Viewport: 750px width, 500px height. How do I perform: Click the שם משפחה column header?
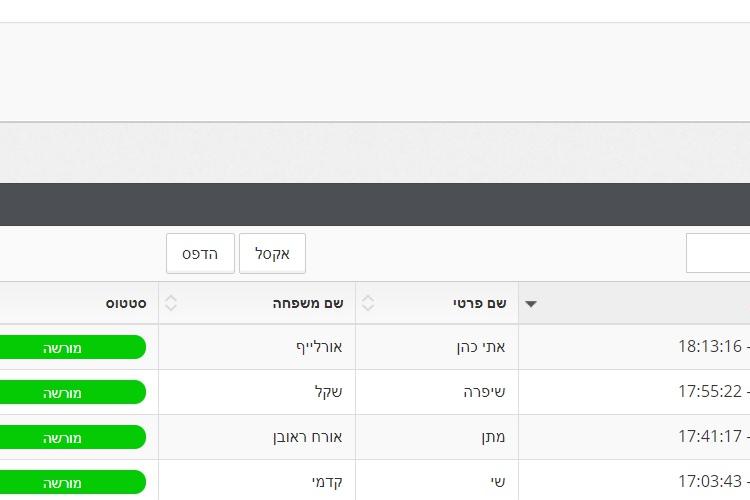257,303
